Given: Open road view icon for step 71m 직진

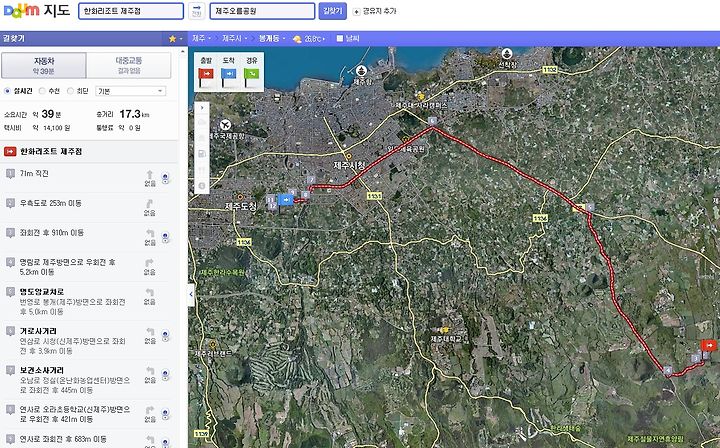Looking at the screenshot, I should 166,178.
